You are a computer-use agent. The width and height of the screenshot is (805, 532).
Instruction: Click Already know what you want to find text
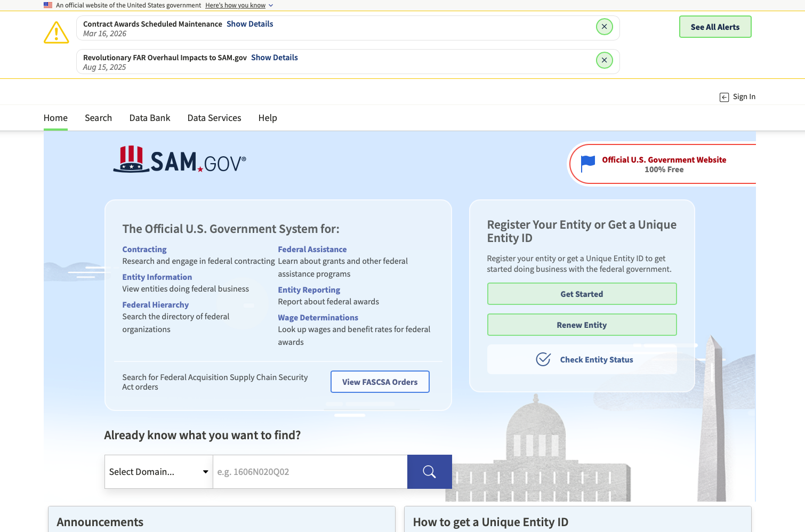coord(203,435)
